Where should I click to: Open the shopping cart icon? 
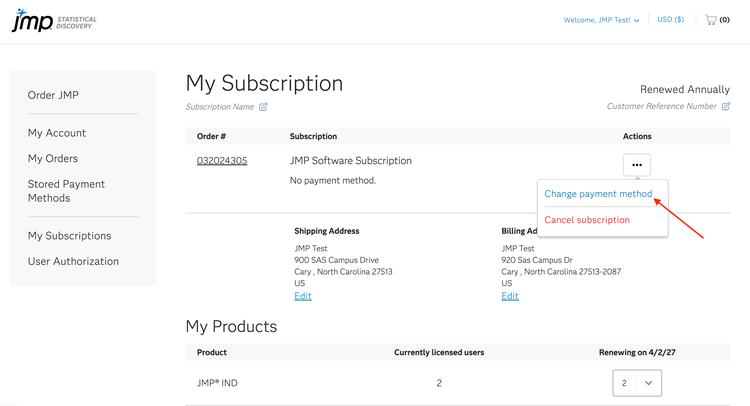click(711, 20)
